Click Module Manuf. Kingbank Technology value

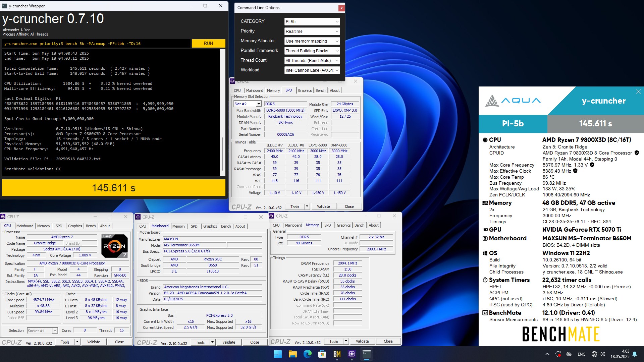click(x=285, y=116)
